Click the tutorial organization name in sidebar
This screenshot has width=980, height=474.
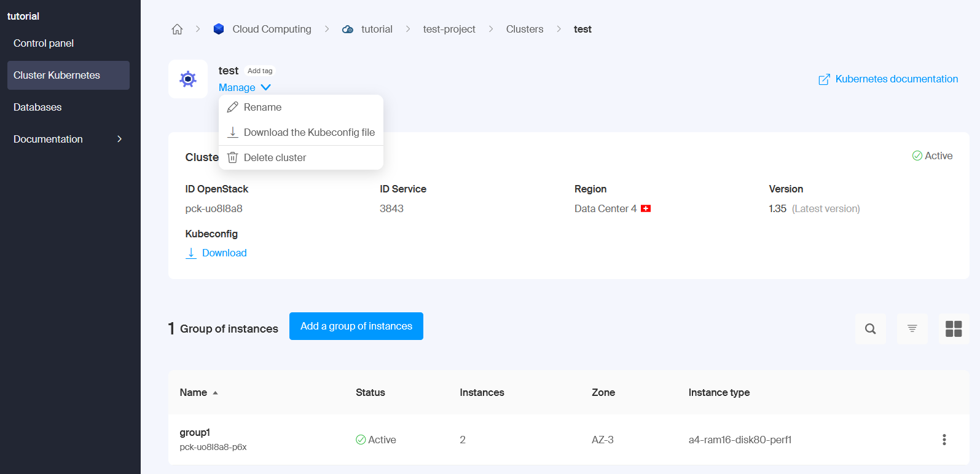click(23, 16)
